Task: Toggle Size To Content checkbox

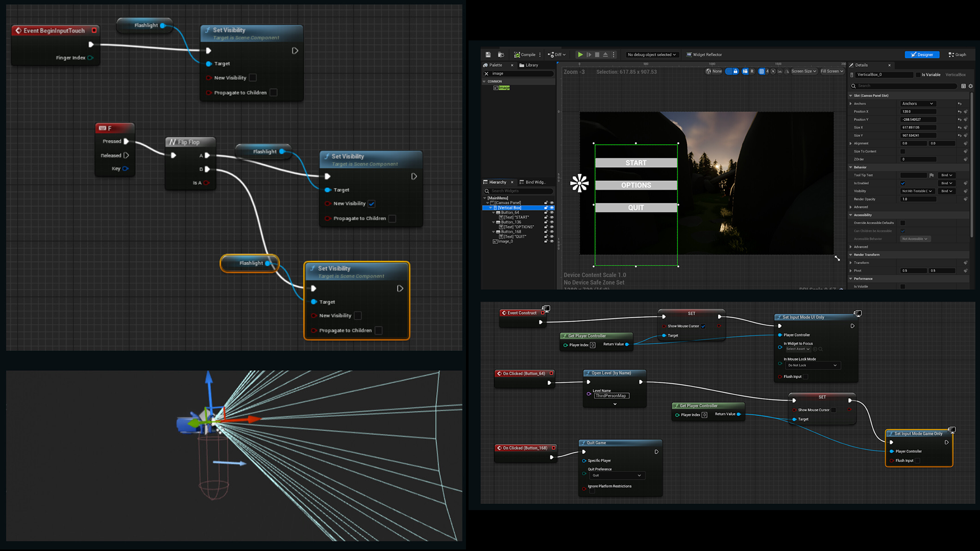Action: (903, 152)
